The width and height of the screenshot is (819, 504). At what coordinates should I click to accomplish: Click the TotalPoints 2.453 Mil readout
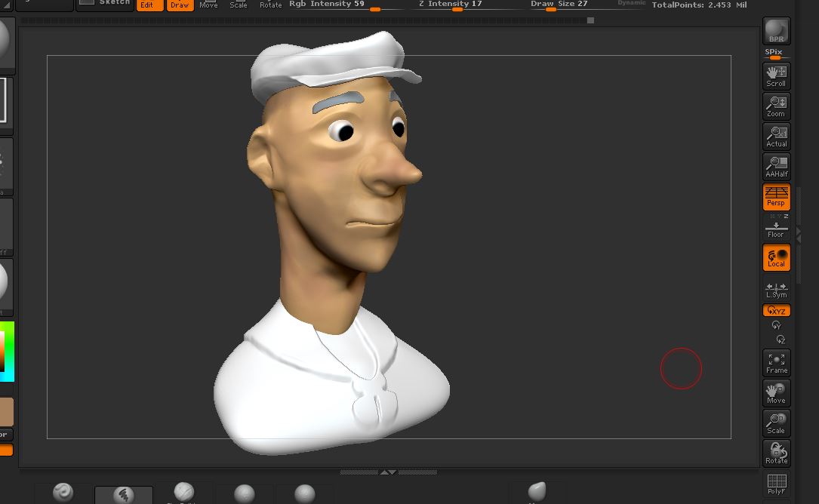(699, 5)
